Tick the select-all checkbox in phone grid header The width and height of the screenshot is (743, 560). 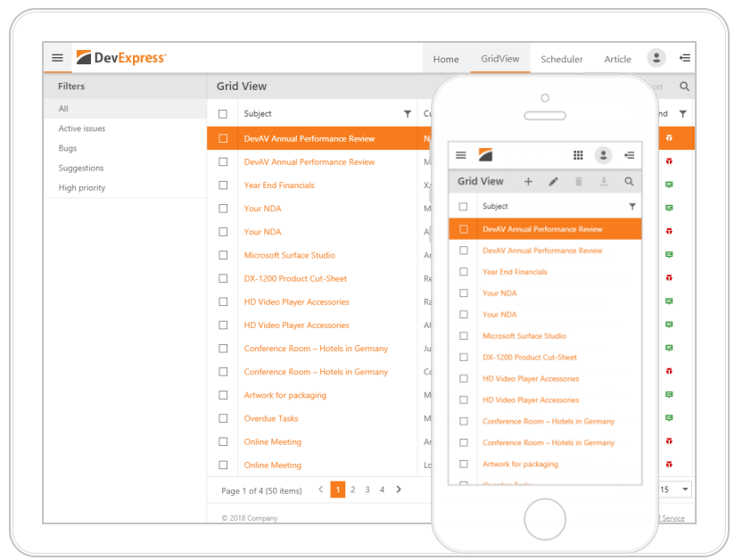pos(463,207)
